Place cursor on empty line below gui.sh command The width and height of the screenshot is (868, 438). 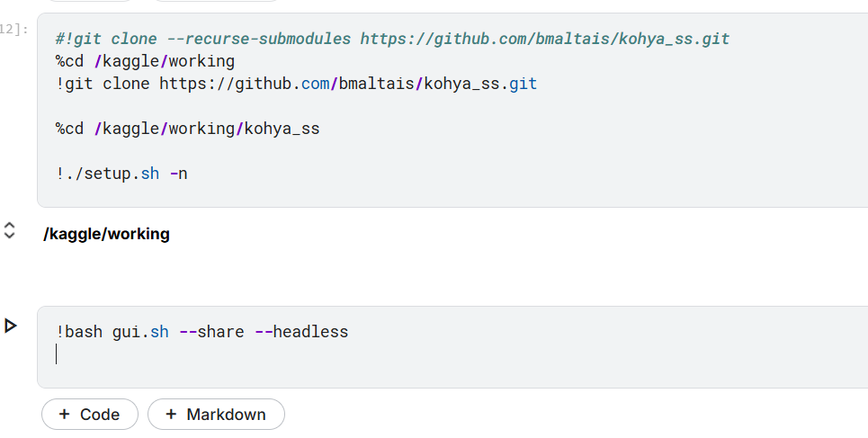180,355
